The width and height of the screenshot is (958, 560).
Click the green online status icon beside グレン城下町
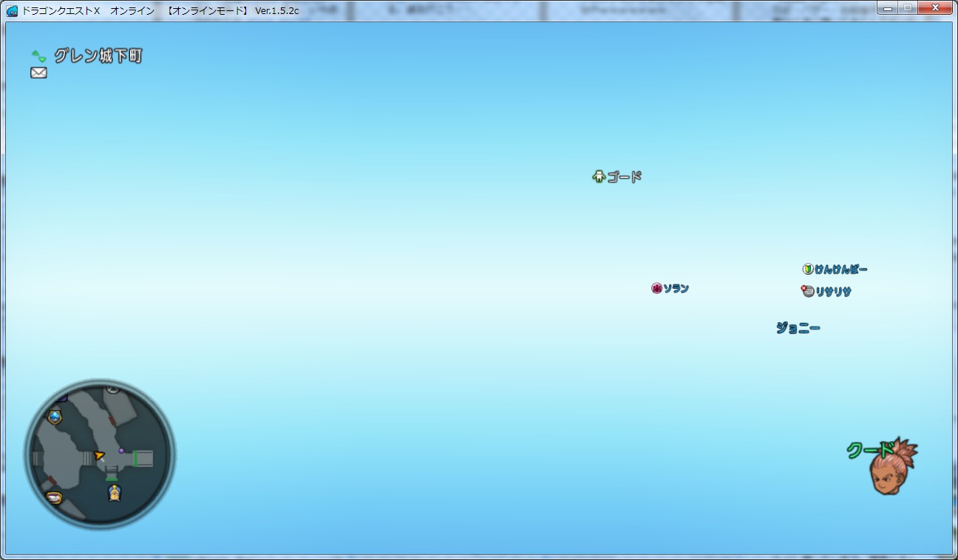pyautogui.click(x=38, y=56)
